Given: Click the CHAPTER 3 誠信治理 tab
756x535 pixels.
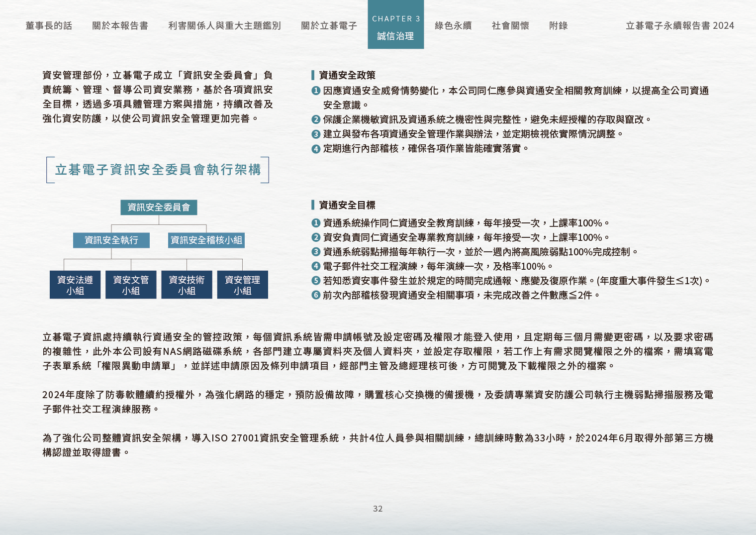Looking at the screenshot, I should tap(396, 24).
